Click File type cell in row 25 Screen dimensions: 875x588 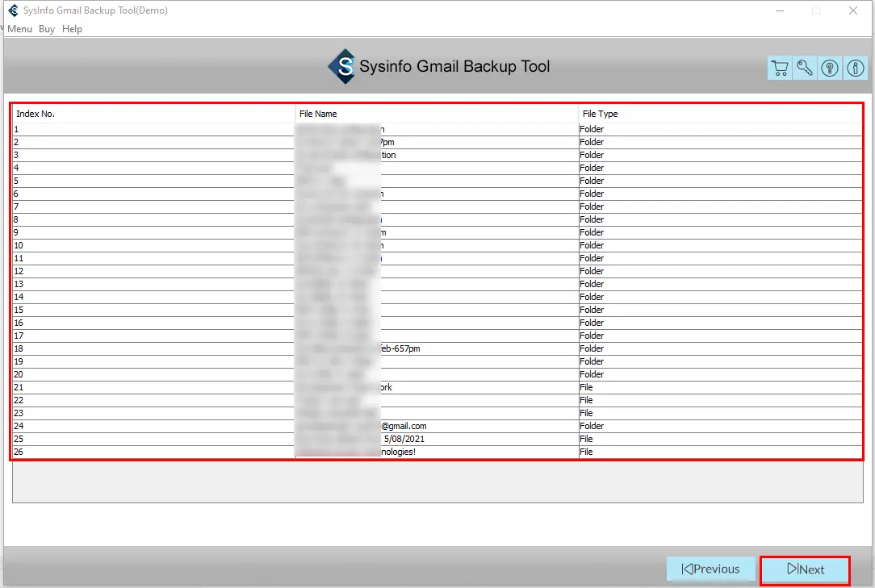720,439
